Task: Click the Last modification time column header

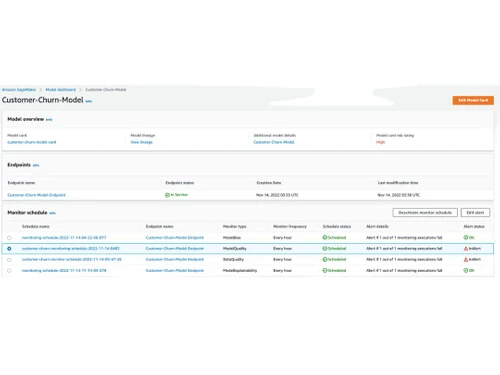Action: 398,183
